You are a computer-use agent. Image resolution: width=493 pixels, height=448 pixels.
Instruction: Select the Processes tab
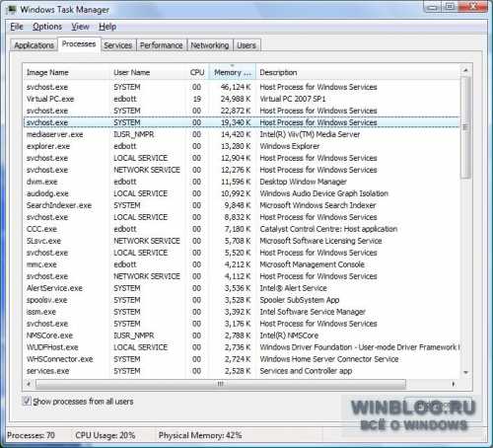coord(79,44)
